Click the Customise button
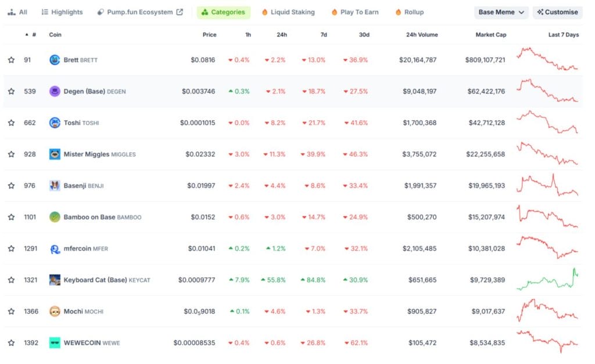This screenshot has width=595, height=364. (x=557, y=12)
